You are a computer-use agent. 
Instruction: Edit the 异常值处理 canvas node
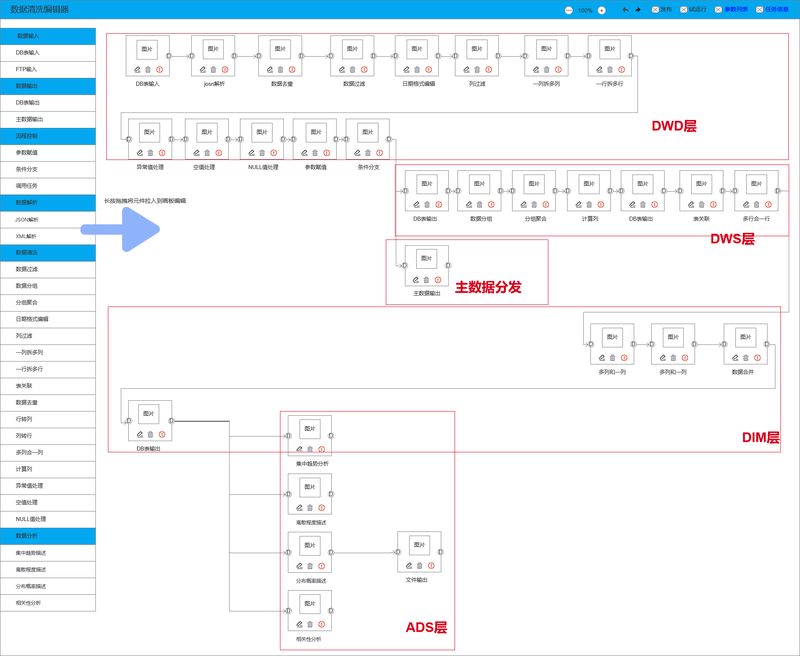(140, 153)
